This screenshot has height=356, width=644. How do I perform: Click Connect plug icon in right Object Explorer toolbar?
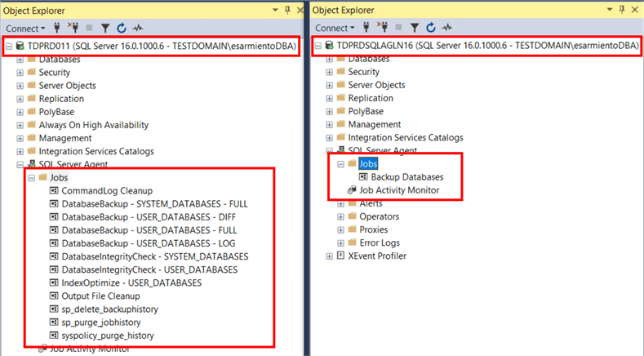(x=366, y=27)
